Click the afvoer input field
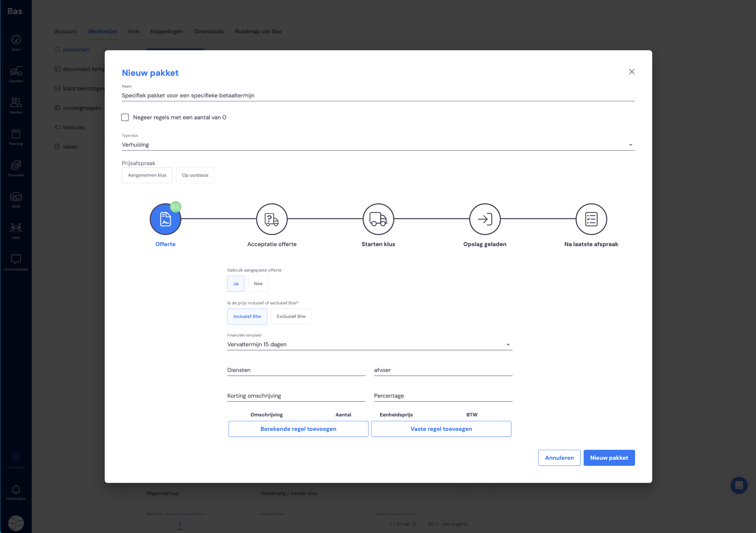Screen dimensions: 756x533 (443, 370)
